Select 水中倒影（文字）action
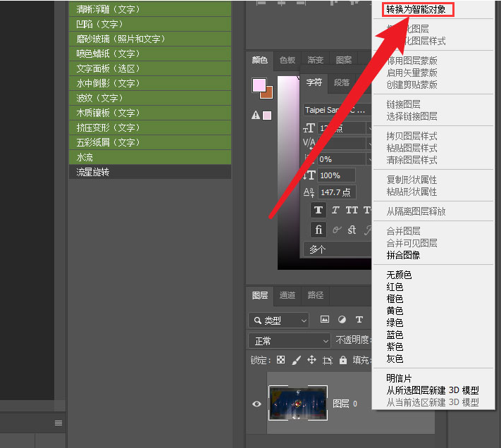 (x=150, y=83)
